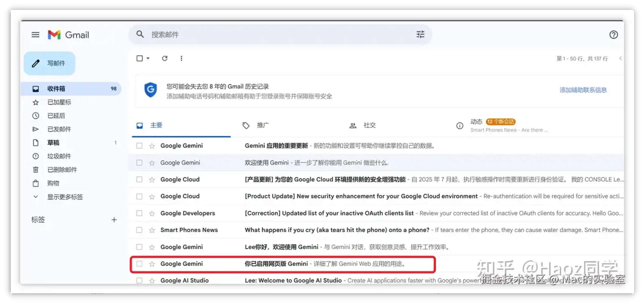644x304 pixels.
Task: Open the help question mark icon
Action: (614, 35)
